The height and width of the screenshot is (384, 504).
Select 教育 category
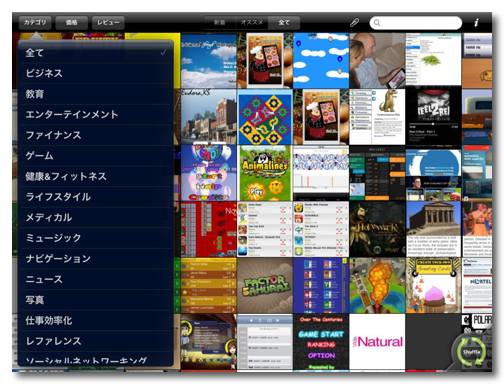[96, 94]
